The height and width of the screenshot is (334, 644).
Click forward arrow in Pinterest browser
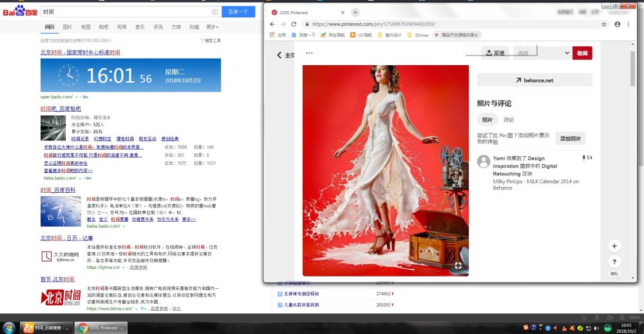click(x=283, y=25)
